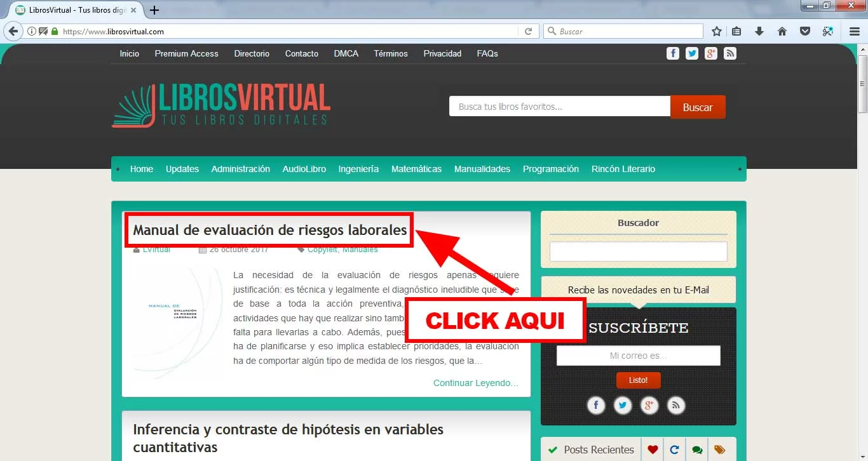868x461 pixels.
Task: Bookmark this page with the star icon
Action: point(717,31)
